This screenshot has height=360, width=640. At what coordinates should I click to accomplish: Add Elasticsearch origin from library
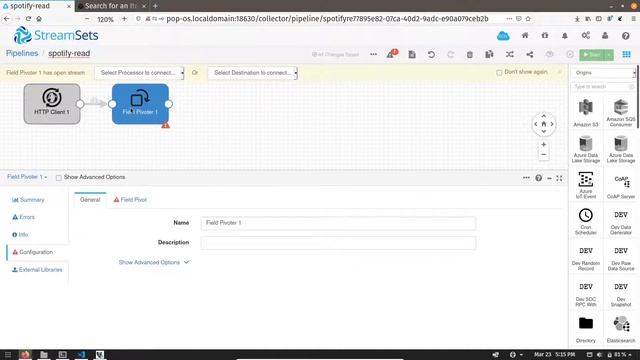[x=621, y=329]
